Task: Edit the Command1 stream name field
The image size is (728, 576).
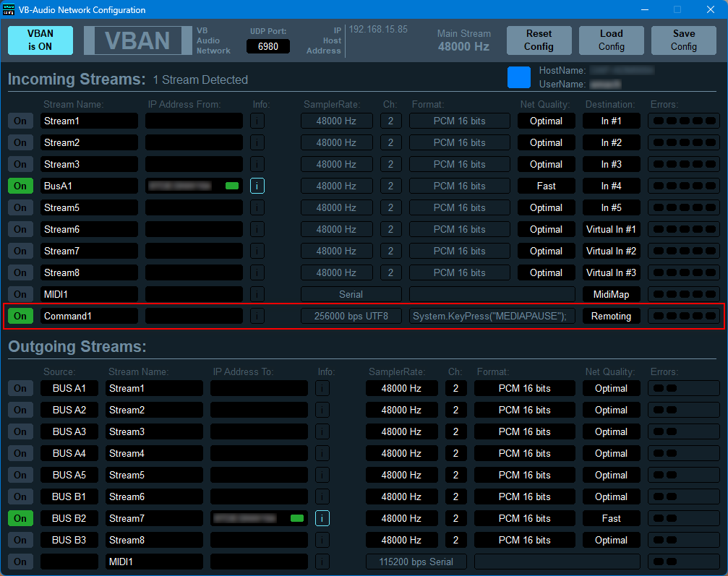Action: (x=89, y=316)
